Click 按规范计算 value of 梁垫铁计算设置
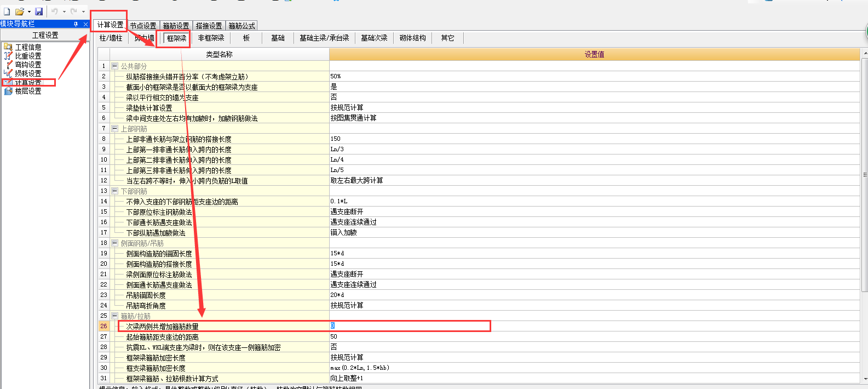The width and height of the screenshot is (868, 389). click(x=594, y=107)
